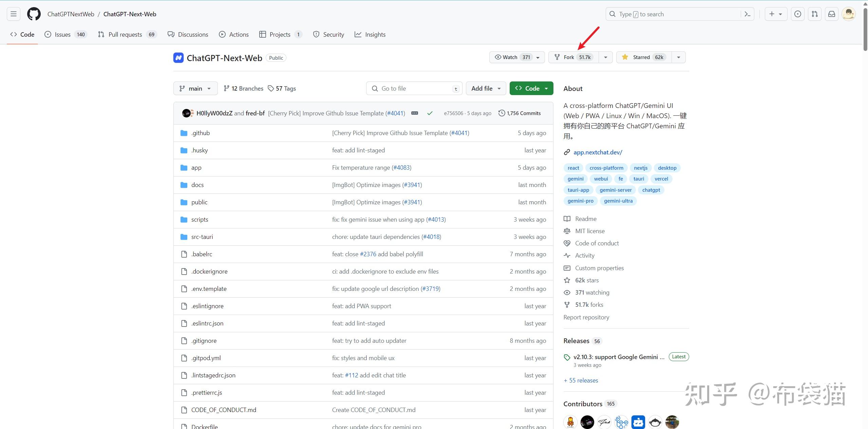Expand the green Code dropdown
The width and height of the screenshot is (868, 429).
point(531,89)
